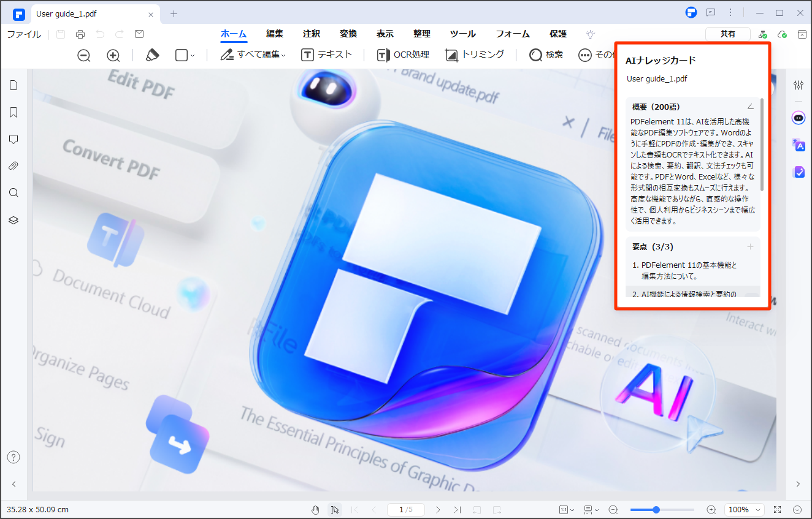This screenshot has width=812, height=519.
Task: Click the print icon
Action: tap(80, 34)
